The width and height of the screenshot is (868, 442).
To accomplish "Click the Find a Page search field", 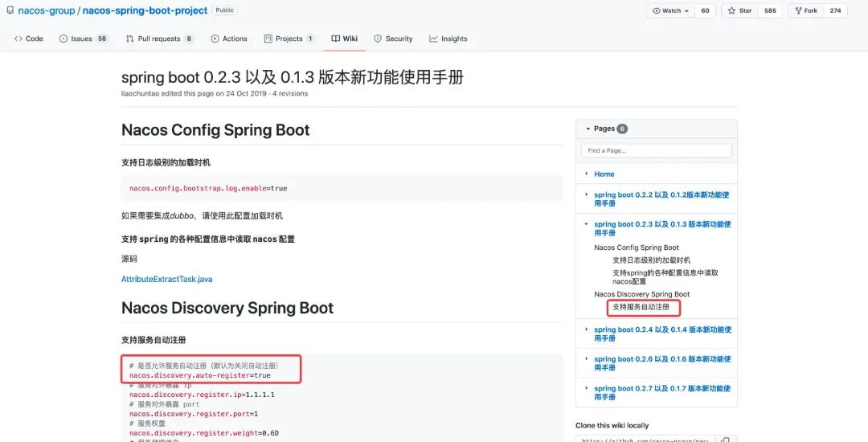I will 656,151.
